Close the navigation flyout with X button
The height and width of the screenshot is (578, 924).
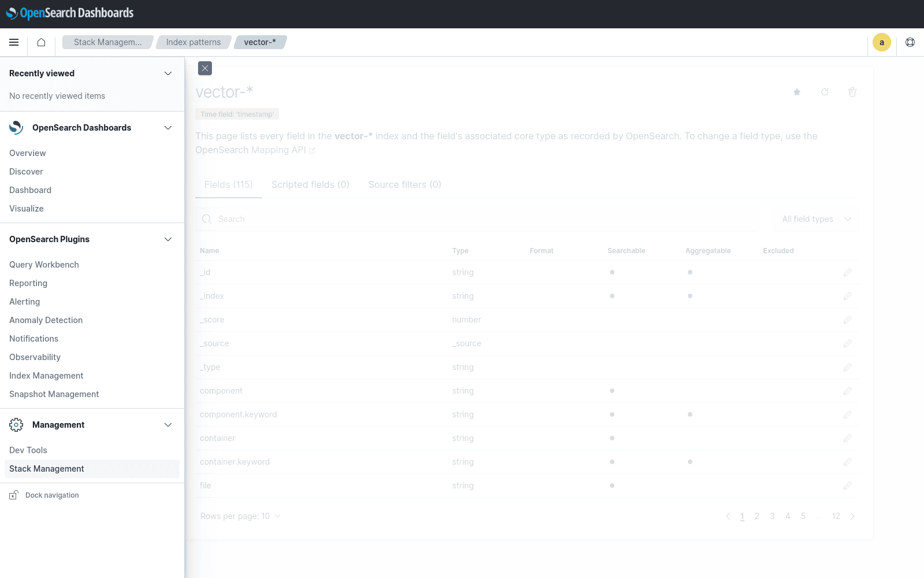point(205,68)
